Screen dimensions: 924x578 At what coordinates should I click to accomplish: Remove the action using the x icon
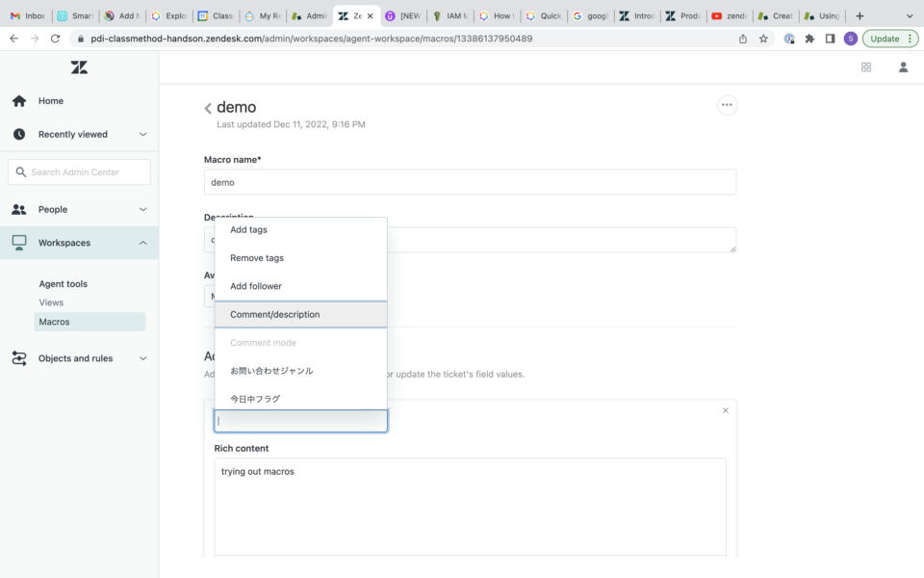(x=725, y=409)
